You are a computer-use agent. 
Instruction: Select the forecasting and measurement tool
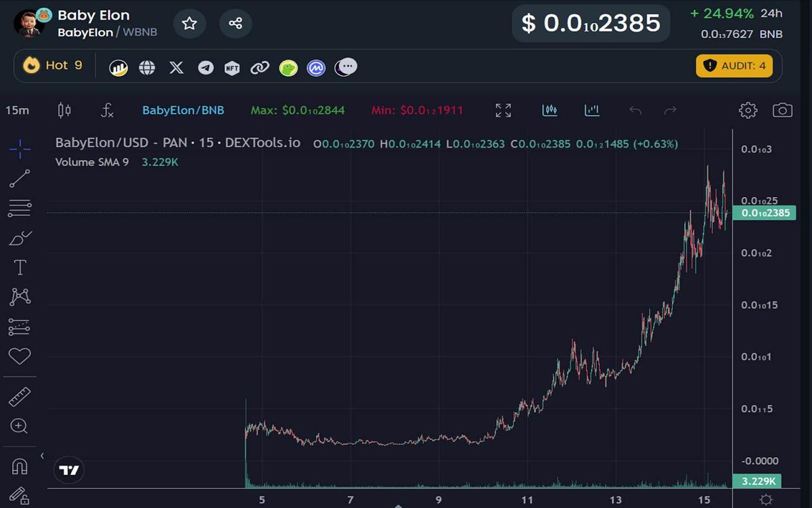(x=20, y=326)
